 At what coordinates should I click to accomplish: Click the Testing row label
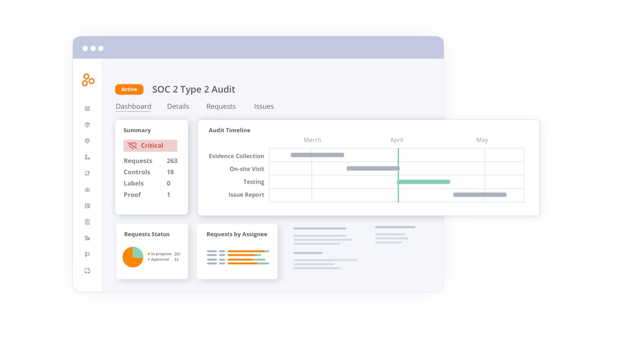click(254, 182)
